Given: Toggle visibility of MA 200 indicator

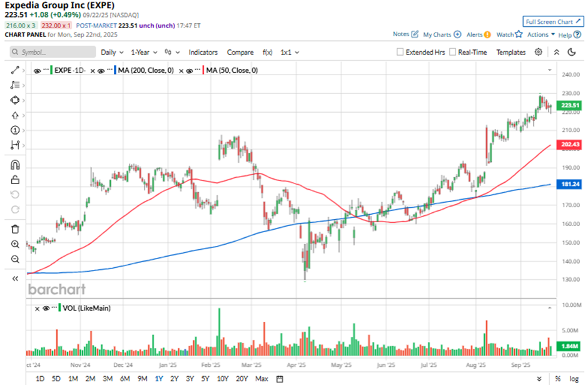Looking at the screenshot, I should coord(101,71).
